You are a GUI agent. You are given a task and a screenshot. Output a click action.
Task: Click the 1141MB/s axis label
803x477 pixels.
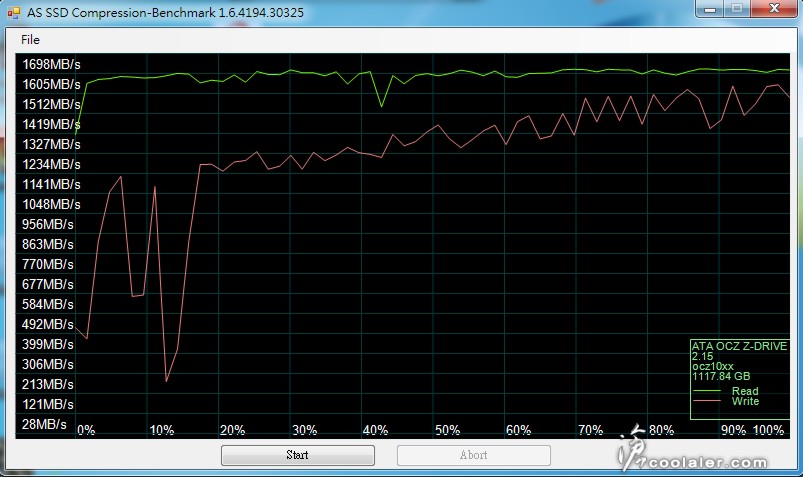pos(51,184)
